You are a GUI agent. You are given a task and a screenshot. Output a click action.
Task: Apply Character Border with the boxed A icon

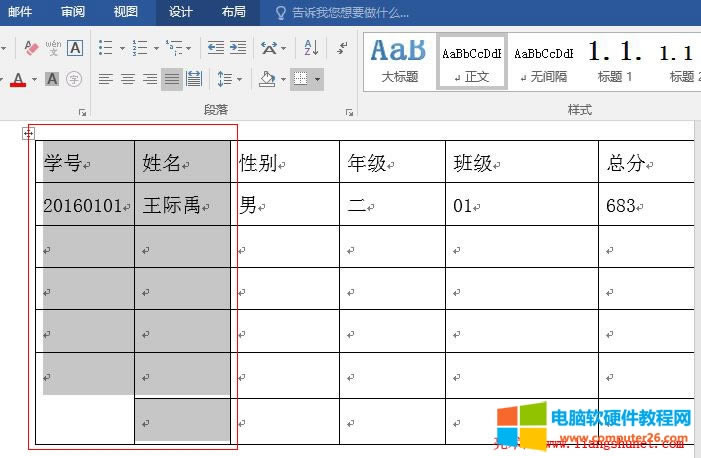(x=75, y=47)
